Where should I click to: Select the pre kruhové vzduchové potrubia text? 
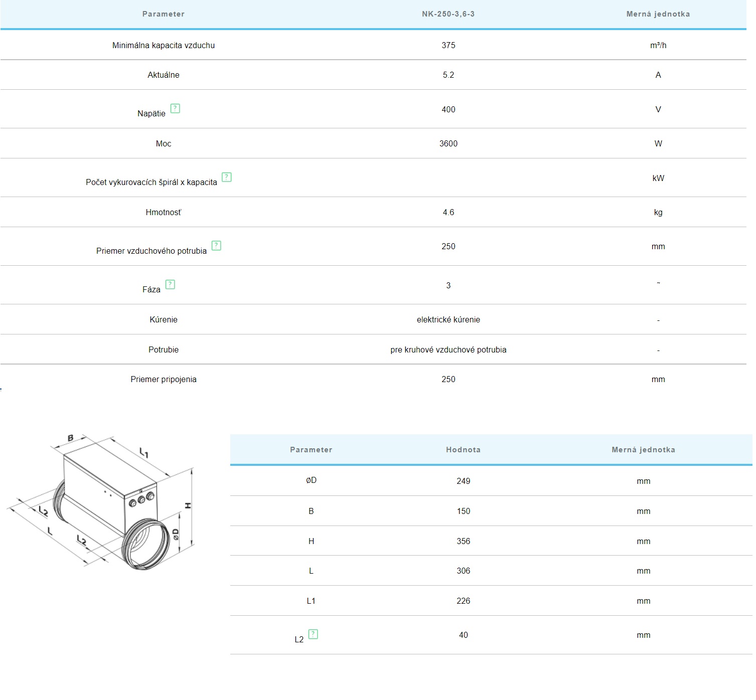click(x=448, y=349)
